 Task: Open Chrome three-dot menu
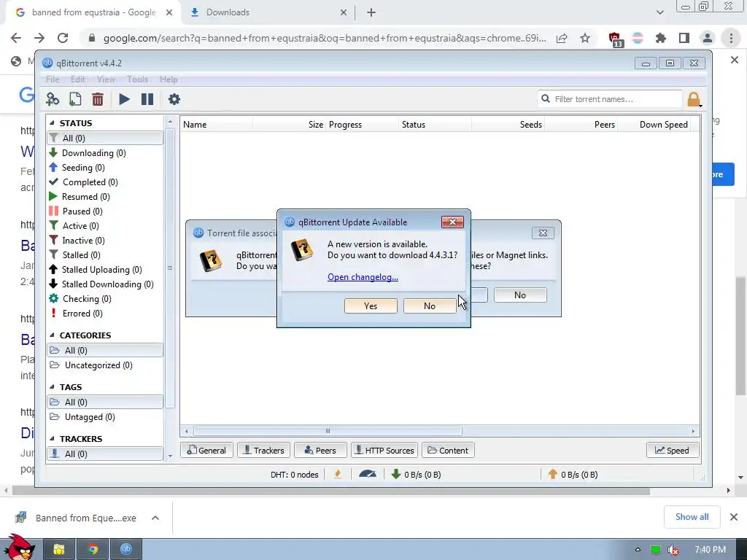pyautogui.click(x=731, y=38)
